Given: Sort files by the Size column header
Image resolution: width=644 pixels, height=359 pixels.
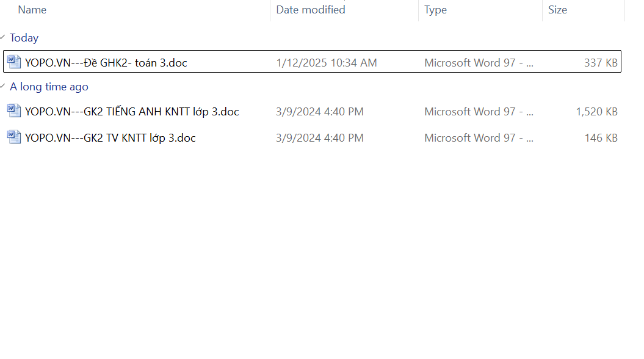Looking at the screenshot, I should pyautogui.click(x=557, y=10).
